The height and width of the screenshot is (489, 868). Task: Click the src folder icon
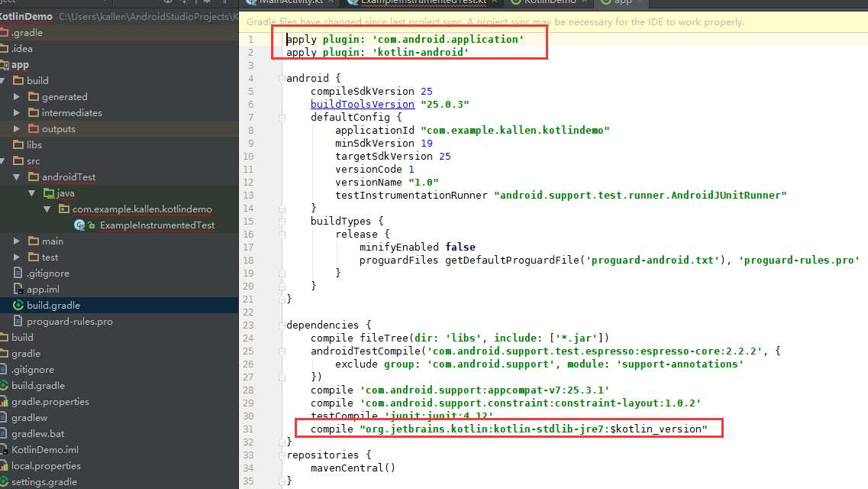pos(18,160)
